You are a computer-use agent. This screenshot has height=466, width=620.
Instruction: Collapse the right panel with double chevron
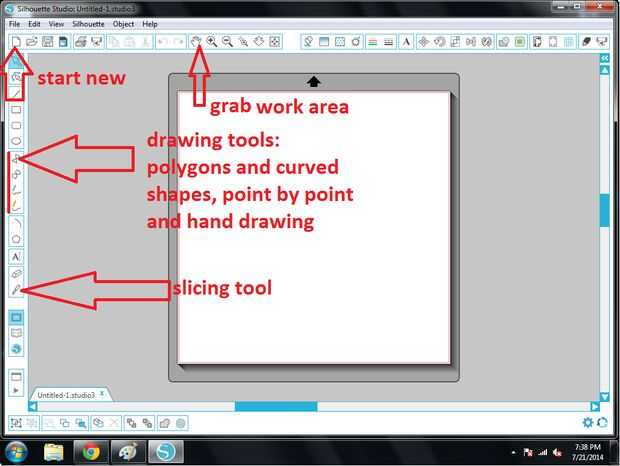[x=605, y=58]
